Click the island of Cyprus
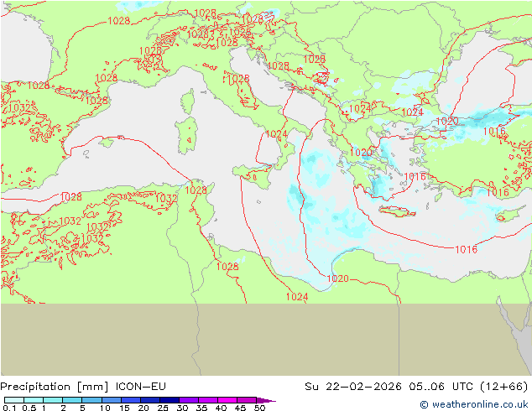Image resolution: width=532 pixels, height=411 pixels. click(x=507, y=215)
